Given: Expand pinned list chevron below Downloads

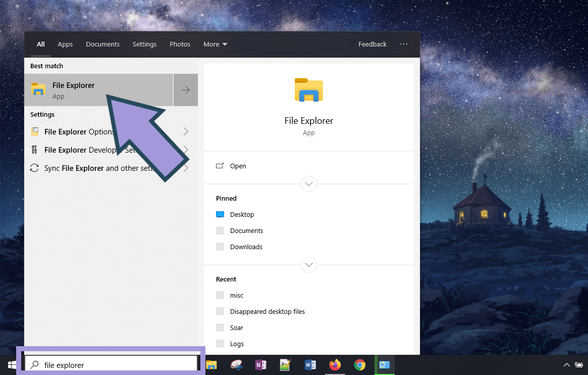Looking at the screenshot, I should coord(308,265).
